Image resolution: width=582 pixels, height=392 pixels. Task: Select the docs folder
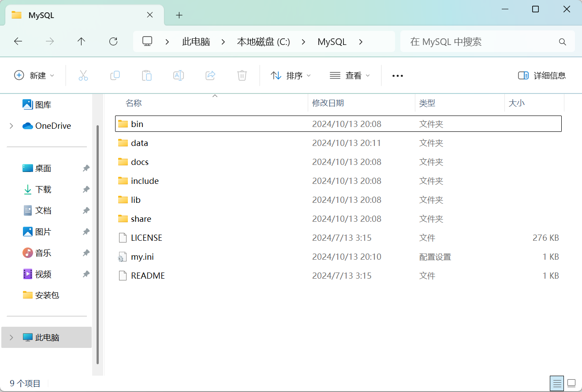(338, 162)
